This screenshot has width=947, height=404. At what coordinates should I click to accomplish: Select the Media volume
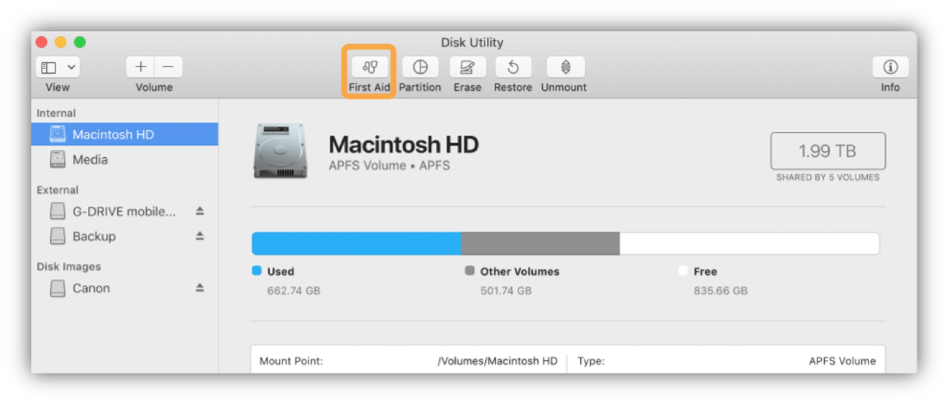(x=90, y=159)
